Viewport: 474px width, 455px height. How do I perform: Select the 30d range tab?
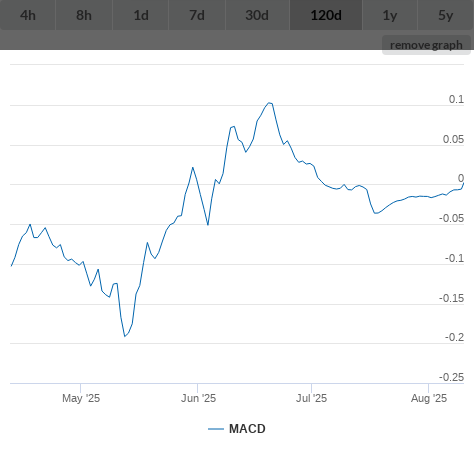[257, 15]
